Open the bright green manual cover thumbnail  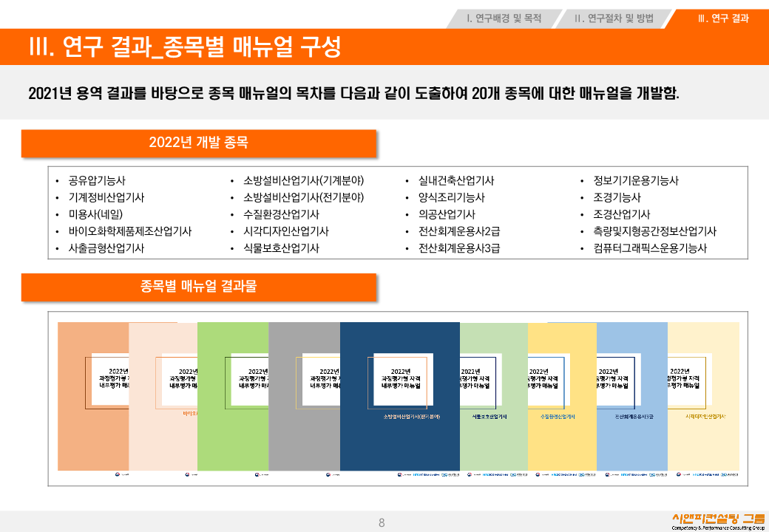pos(233,397)
